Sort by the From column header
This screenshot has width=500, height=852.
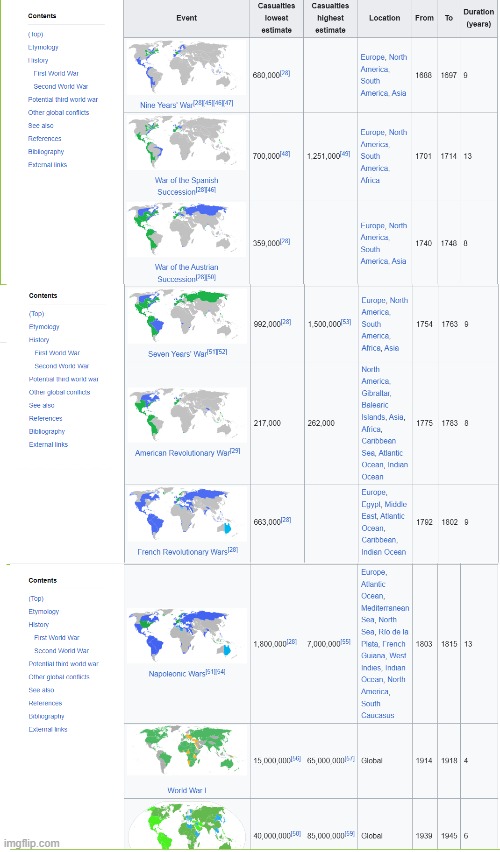click(x=424, y=18)
